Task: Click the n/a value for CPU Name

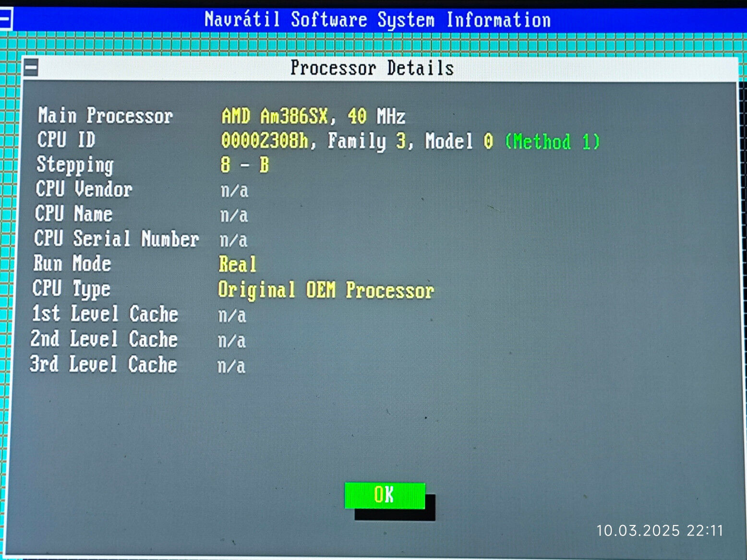Action: (234, 215)
